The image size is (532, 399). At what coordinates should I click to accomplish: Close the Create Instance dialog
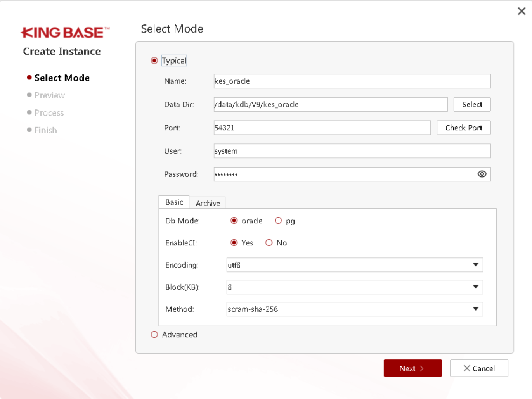coord(522,11)
